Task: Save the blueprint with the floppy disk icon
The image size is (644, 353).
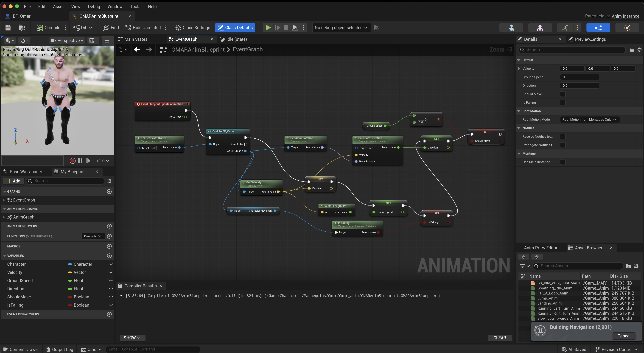Action: [8, 28]
